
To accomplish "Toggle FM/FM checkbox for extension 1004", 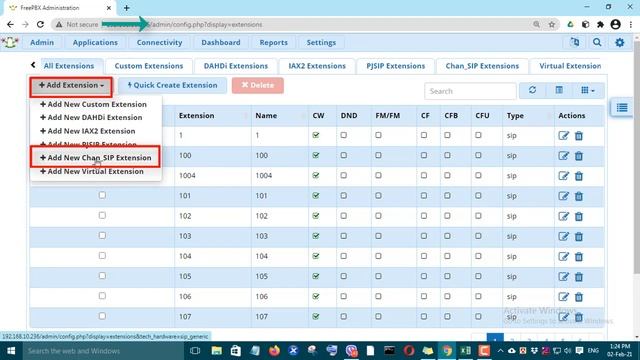I will click(378, 175).
